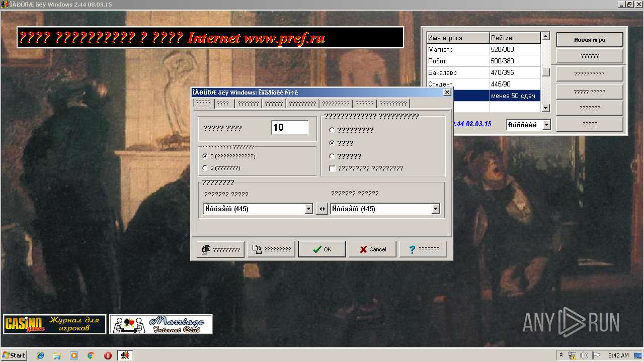Open the Casino Games magazine banner
Screen dimensions: 644x362
tap(55, 324)
